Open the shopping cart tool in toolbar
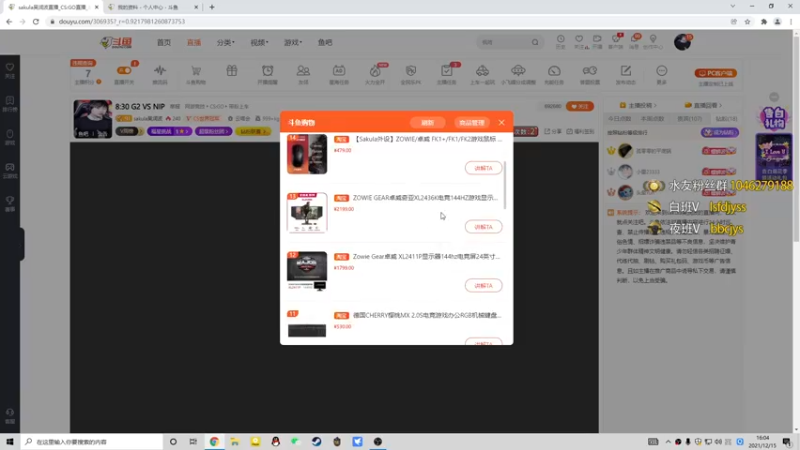The image size is (800, 450). point(196,70)
